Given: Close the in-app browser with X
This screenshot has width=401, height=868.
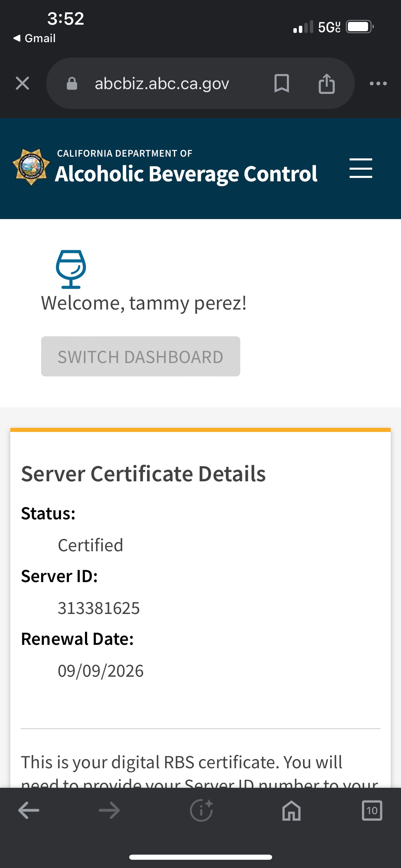Looking at the screenshot, I should click(x=23, y=83).
